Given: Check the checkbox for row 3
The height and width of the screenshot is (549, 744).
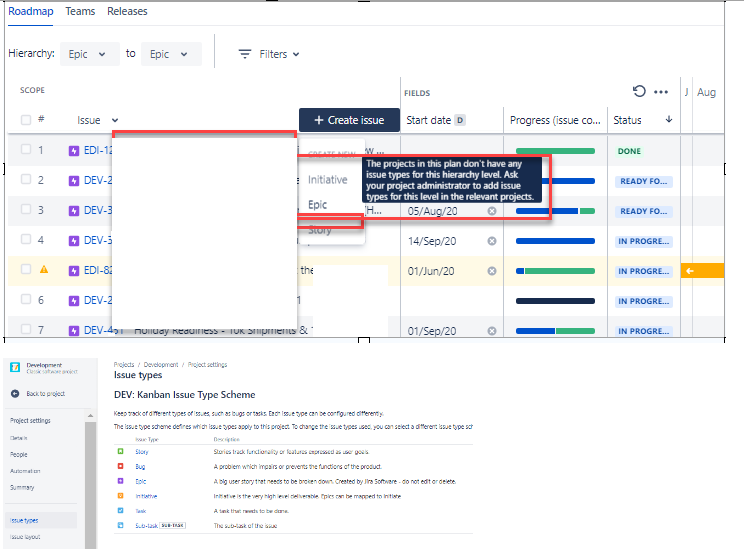Looking at the screenshot, I should tap(26, 209).
